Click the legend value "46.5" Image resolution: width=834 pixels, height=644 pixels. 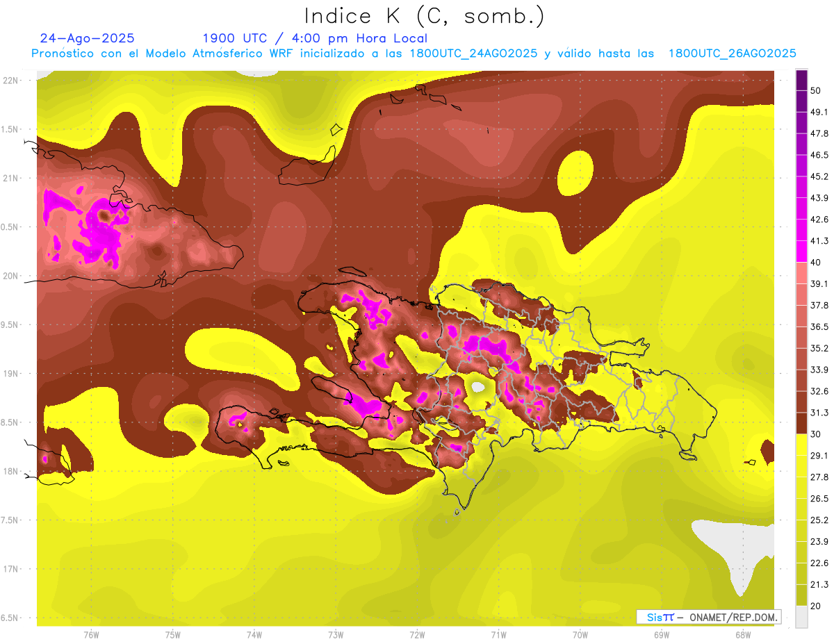[x=819, y=155]
